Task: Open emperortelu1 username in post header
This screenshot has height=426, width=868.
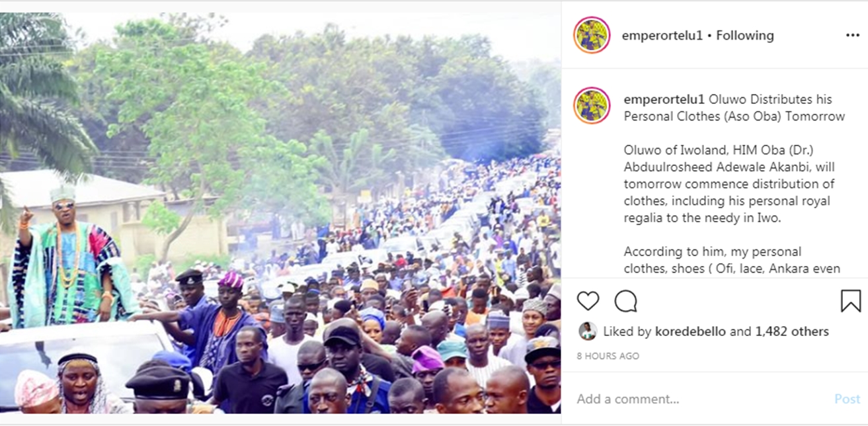Action: pos(662,35)
